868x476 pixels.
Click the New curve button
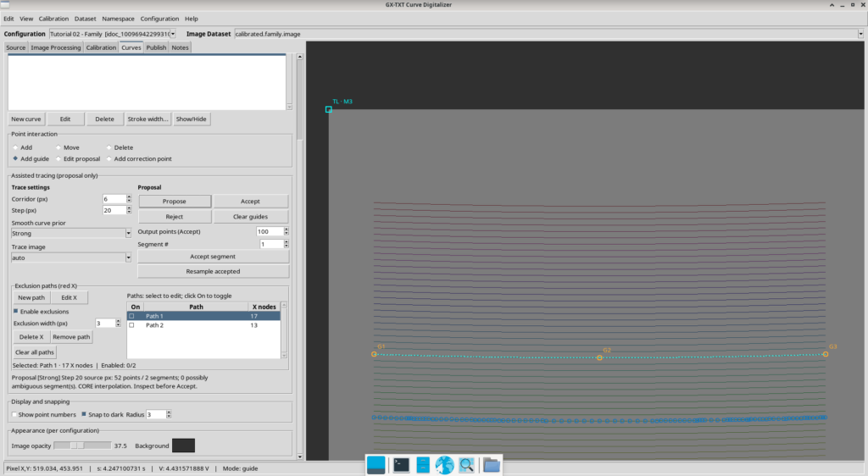tap(26, 119)
